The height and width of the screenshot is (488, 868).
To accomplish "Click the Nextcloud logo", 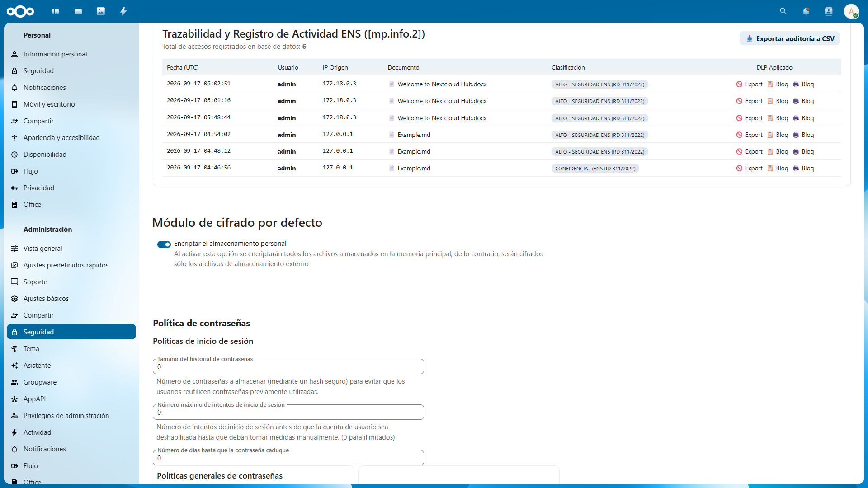I will pyautogui.click(x=20, y=11).
